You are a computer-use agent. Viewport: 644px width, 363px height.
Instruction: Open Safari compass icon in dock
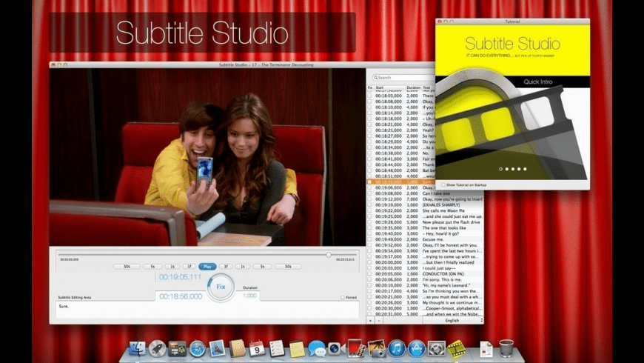coord(197,349)
